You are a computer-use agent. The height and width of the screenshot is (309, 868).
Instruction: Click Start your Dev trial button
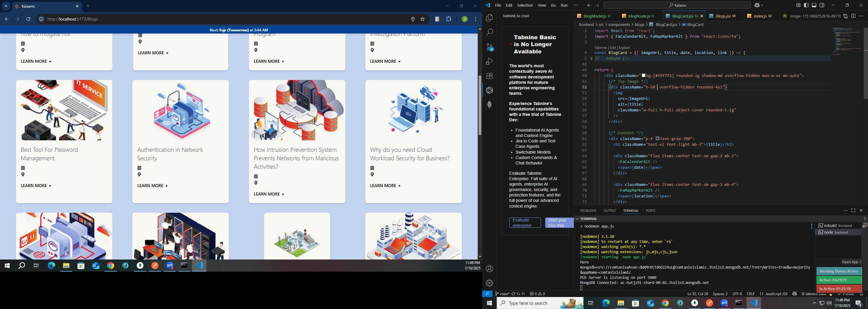pyautogui.click(x=559, y=223)
